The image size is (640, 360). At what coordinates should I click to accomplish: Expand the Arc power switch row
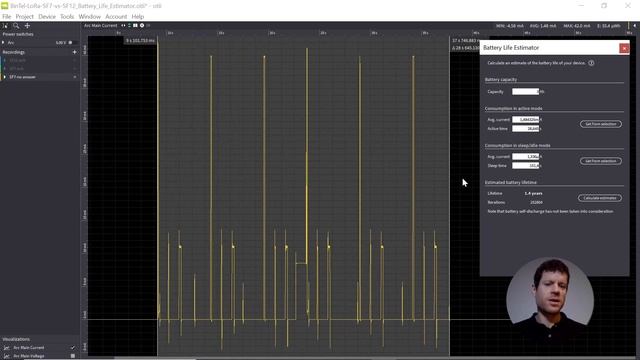[3, 42]
